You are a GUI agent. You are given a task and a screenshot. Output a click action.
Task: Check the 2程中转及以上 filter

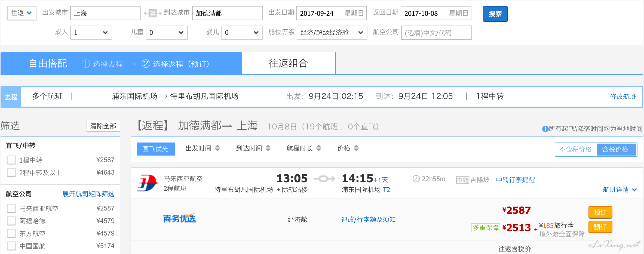11,172
